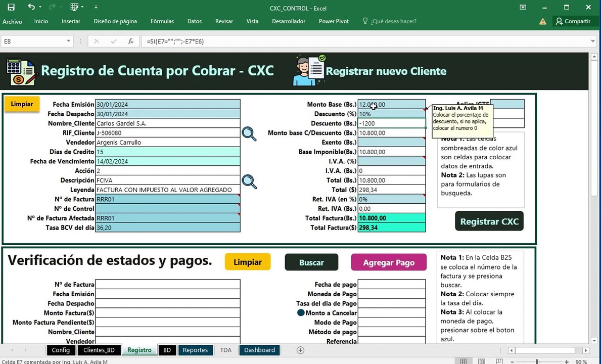Open description search magnifier beside Descripción
Viewport: 601px width, 364px height.
coord(249,181)
